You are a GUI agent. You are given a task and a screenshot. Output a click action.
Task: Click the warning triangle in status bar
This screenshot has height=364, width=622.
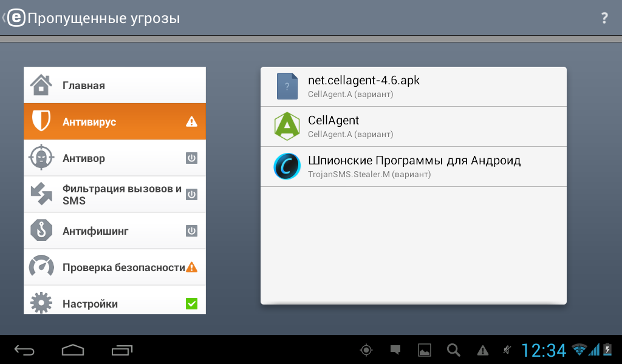coord(482,350)
